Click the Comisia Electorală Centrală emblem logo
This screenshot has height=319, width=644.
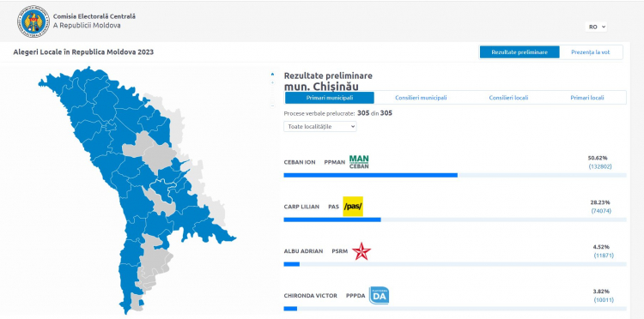pyautogui.click(x=33, y=21)
